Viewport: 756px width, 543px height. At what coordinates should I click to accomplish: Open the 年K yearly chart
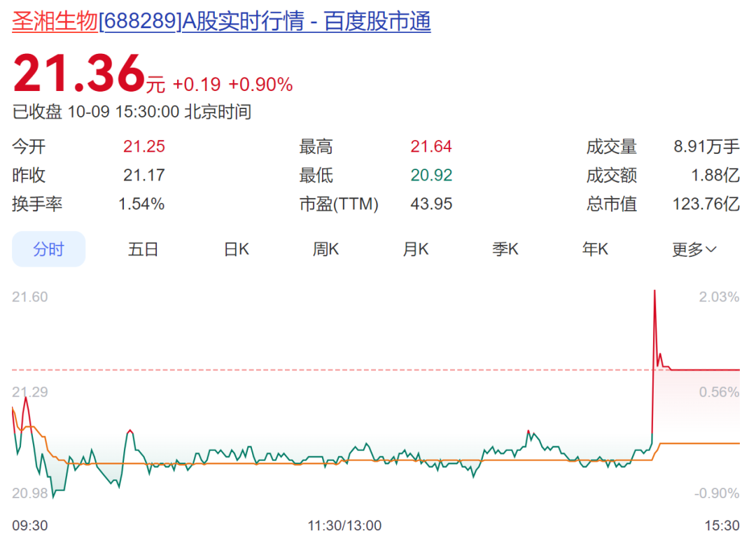(x=595, y=249)
